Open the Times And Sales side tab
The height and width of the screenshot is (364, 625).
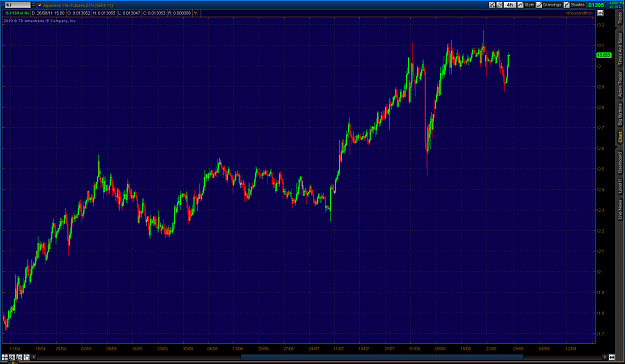click(620, 49)
